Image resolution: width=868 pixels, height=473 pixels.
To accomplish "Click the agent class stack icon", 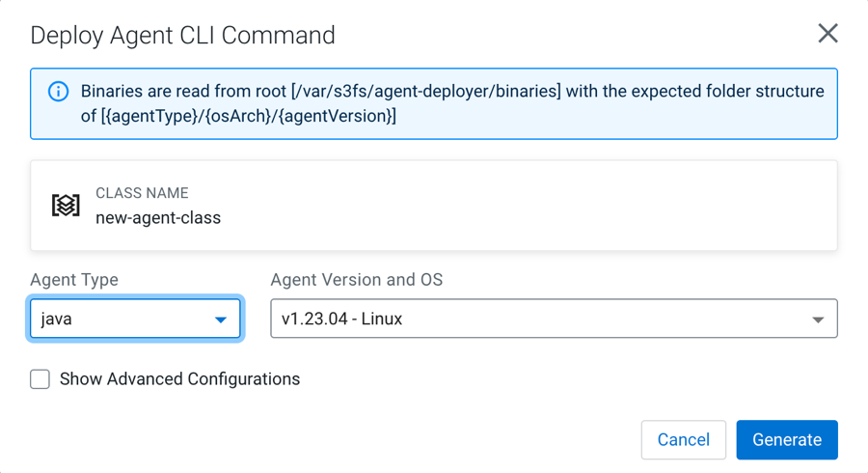I will [66, 206].
